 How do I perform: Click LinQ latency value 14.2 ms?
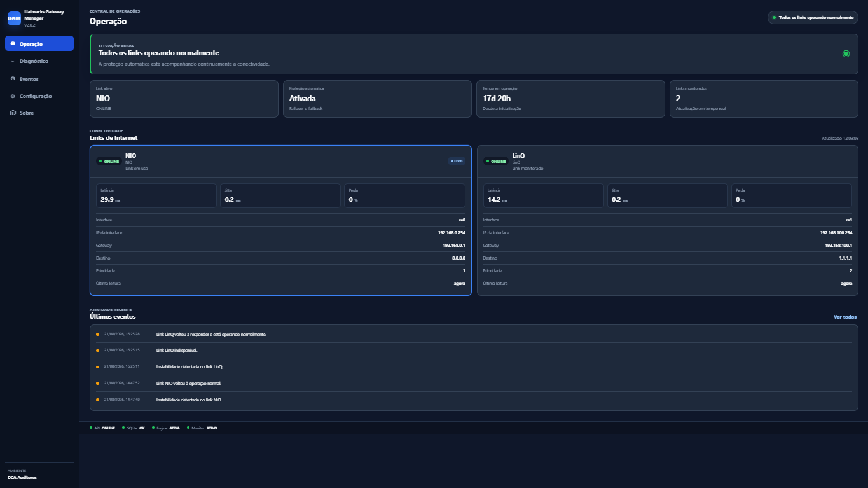(x=498, y=200)
